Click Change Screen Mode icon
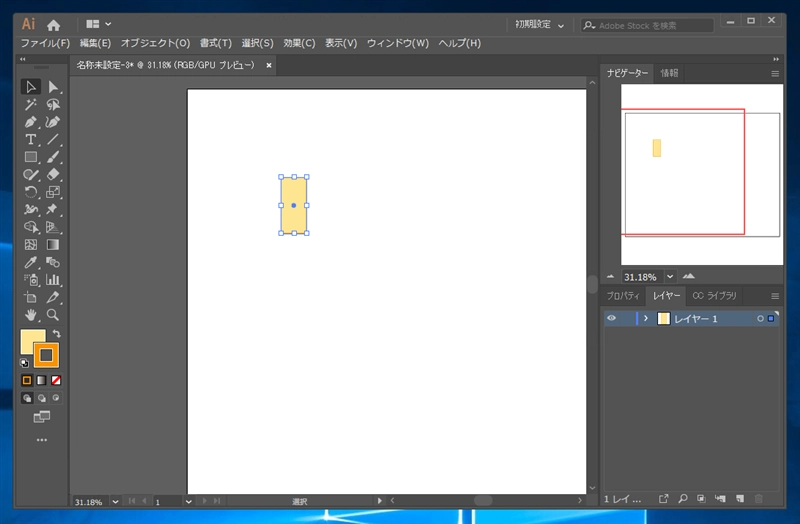The width and height of the screenshot is (800, 524). [x=42, y=417]
